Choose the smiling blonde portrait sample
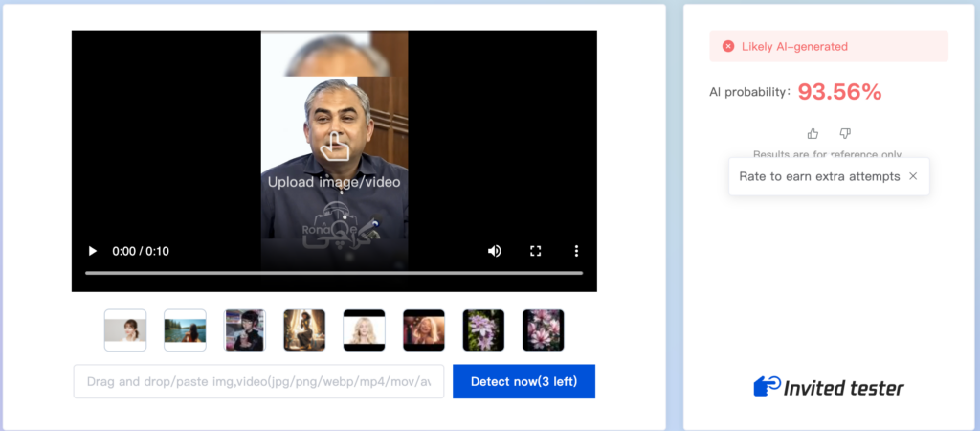980x431 pixels. click(x=424, y=329)
